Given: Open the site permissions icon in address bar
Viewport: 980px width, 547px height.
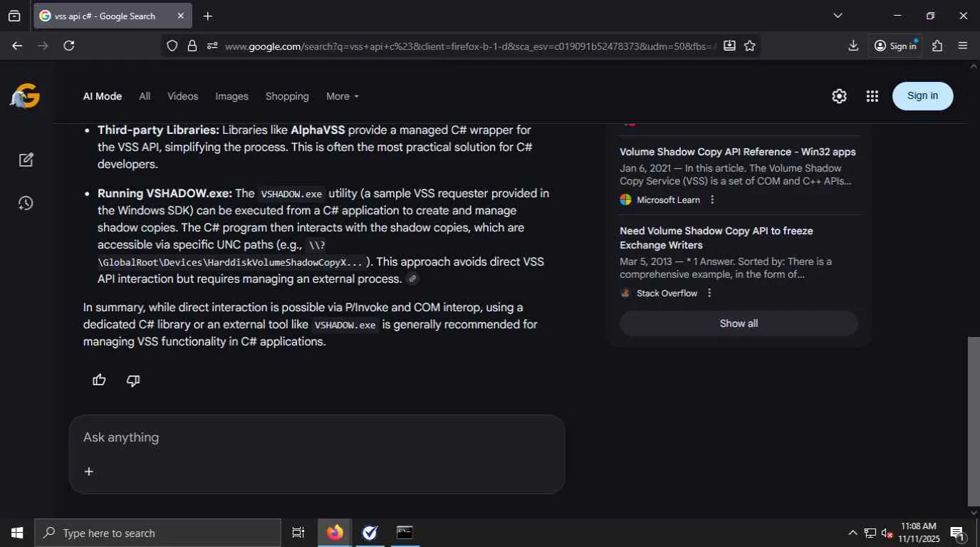Looking at the screenshot, I should (x=212, y=46).
